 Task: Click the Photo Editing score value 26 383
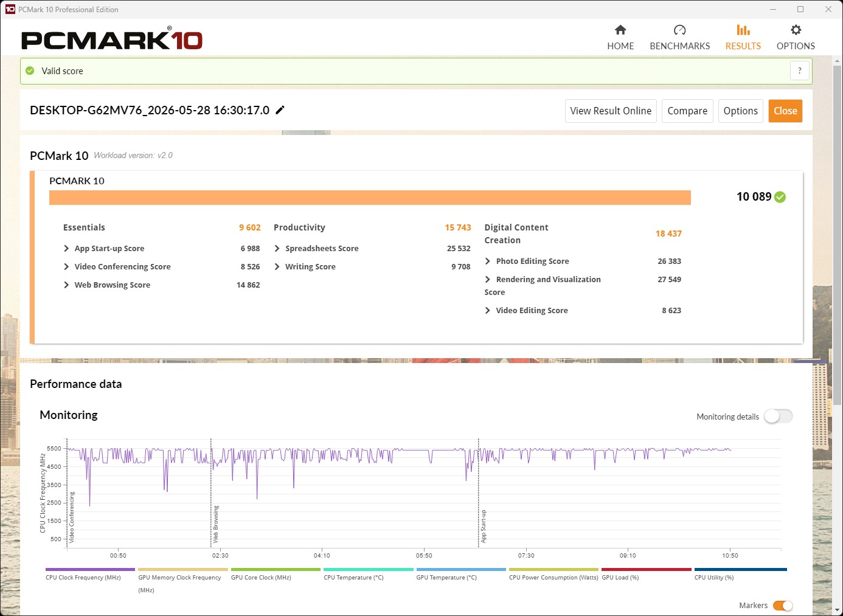point(669,261)
